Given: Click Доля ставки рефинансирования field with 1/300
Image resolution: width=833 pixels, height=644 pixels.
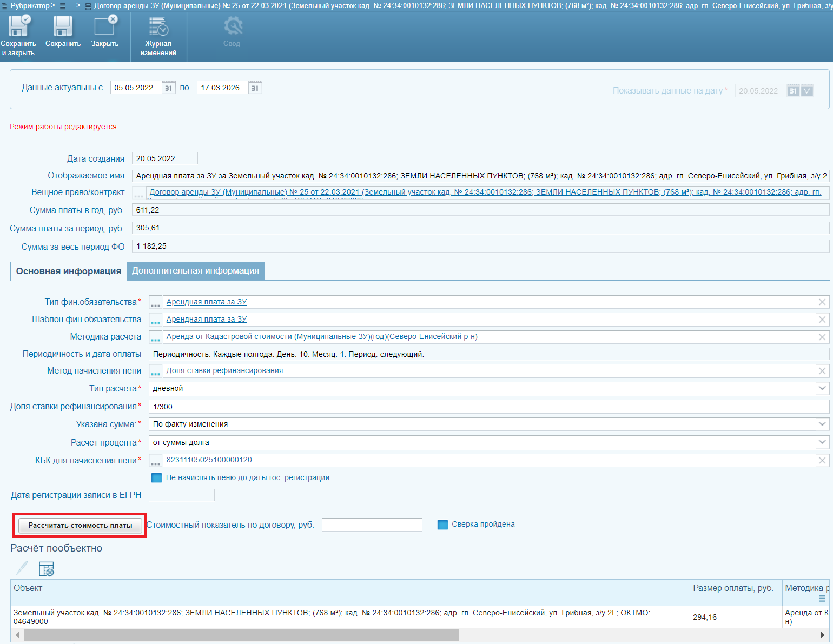Looking at the screenshot, I should [489, 407].
